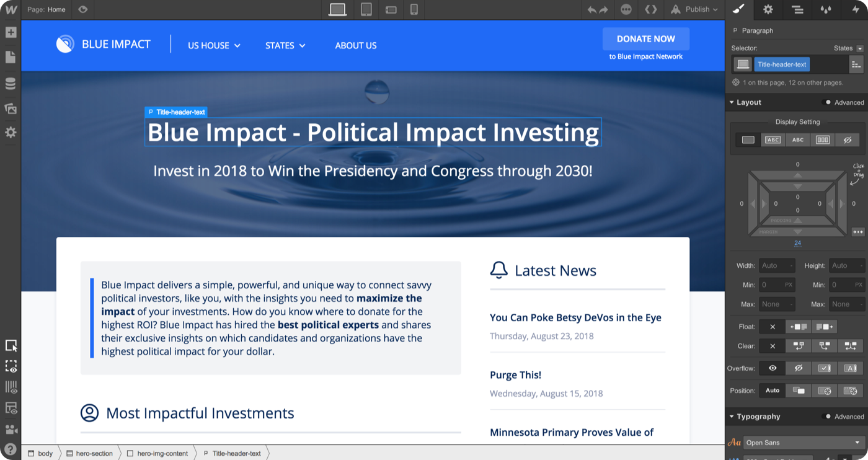Set display to inline-block
The width and height of the screenshot is (868, 460).
(x=773, y=140)
